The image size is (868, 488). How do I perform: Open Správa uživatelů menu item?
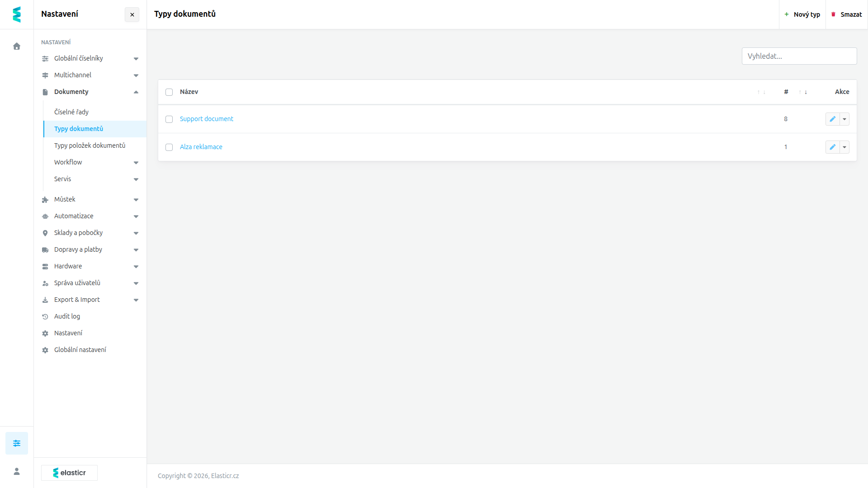pos(90,283)
